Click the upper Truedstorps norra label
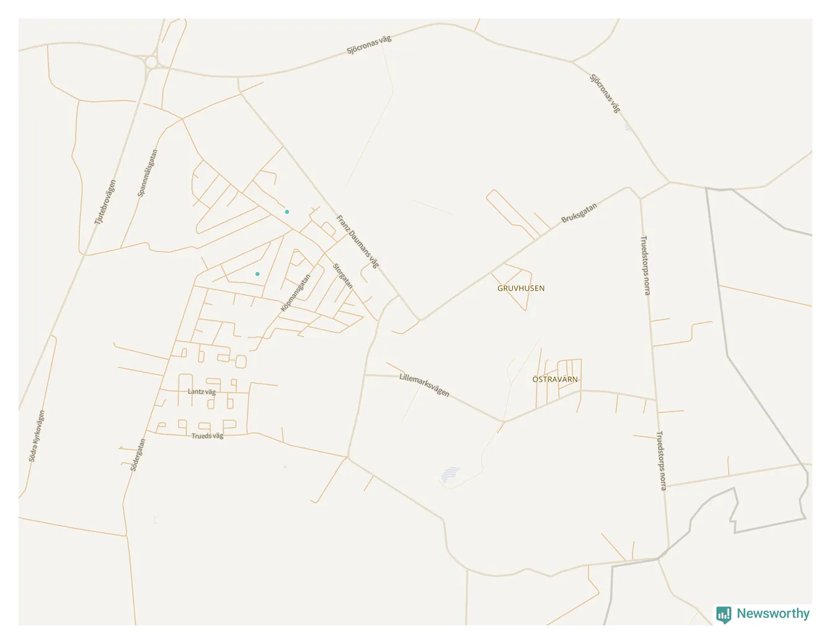This screenshot has width=831, height=644. coord(645,265)
